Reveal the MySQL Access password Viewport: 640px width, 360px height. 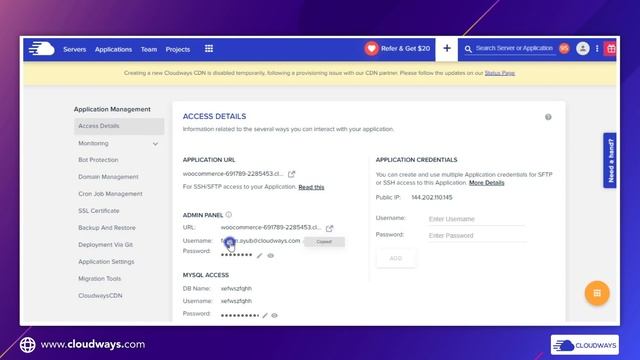275,315
